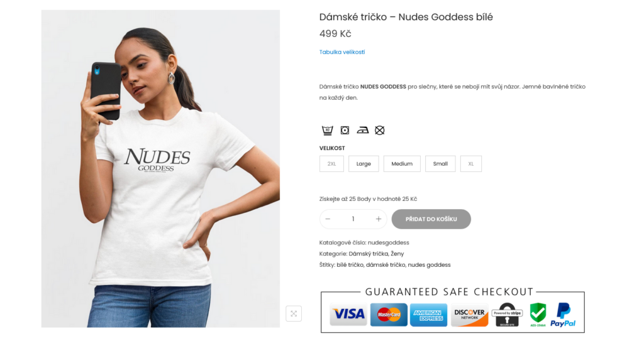The image size is (644, 341).
Task: Click the MasterCard payment logo
Action: [x=389, y=315]
